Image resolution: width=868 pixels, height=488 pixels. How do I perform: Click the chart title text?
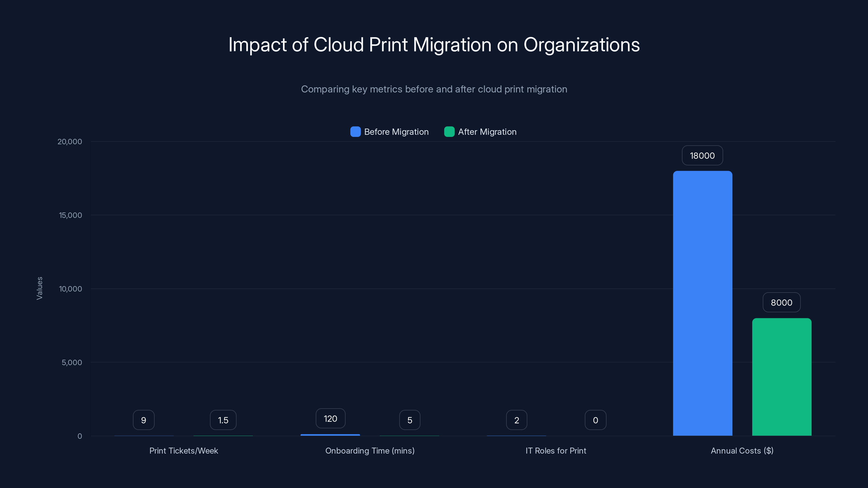pyautogui.click(x=434, y=44)
